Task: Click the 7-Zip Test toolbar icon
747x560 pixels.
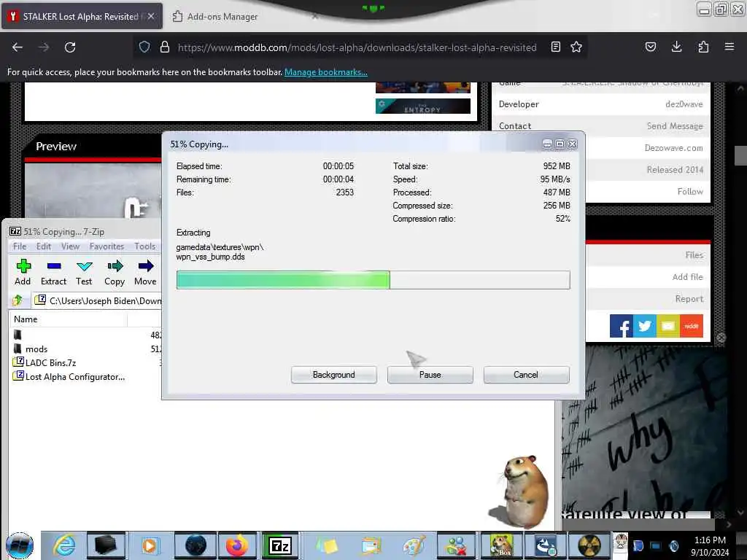Action: click(x=84, y=273)
